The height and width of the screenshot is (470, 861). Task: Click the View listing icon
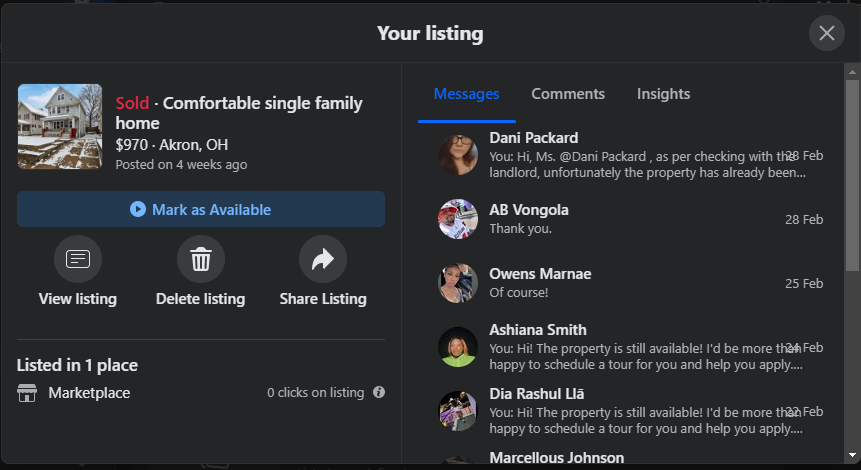click(78, 260)
